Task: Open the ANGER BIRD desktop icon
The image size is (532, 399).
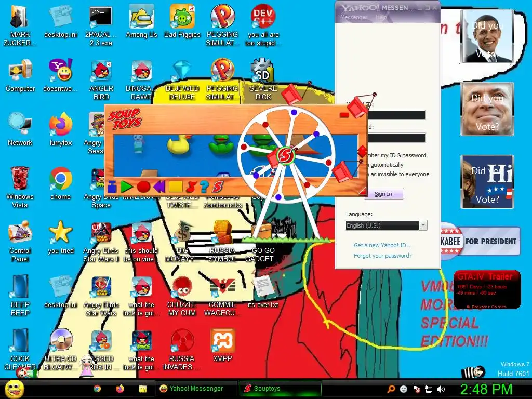Action: pos(101,80)
